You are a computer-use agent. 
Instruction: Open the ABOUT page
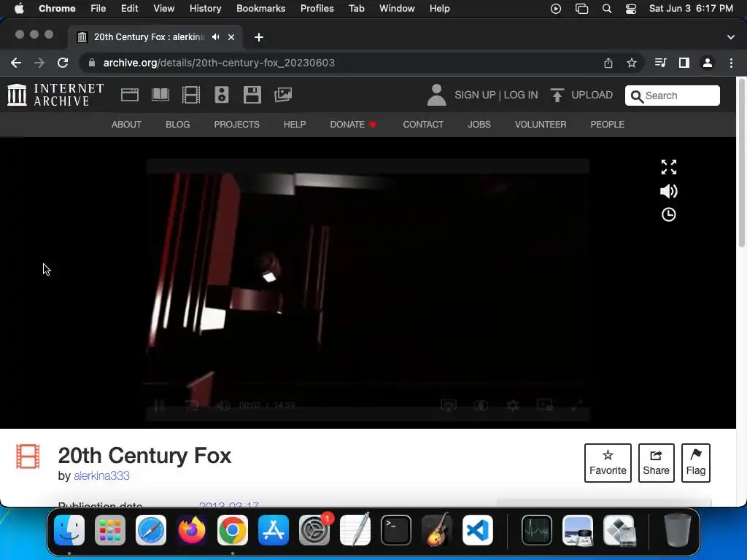126,124
